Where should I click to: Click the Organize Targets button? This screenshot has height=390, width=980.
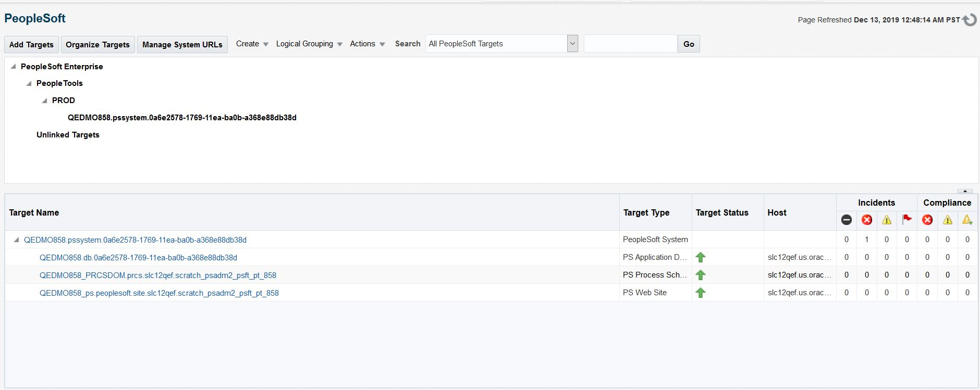point(97,44)
